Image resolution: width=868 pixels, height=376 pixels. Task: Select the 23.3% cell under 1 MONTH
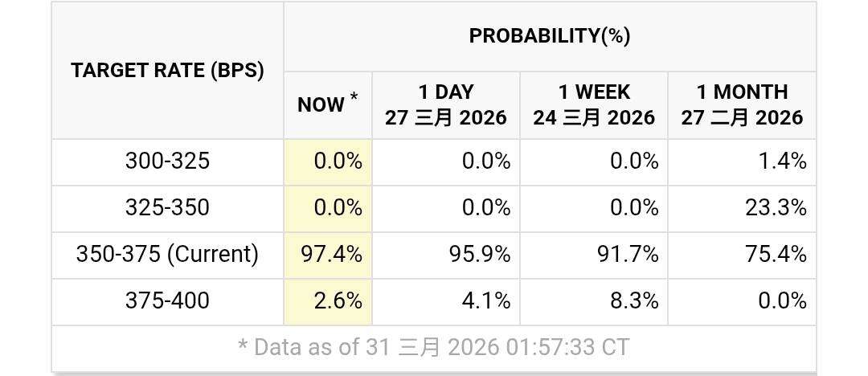pyautogui.click(x=776, y=208)
